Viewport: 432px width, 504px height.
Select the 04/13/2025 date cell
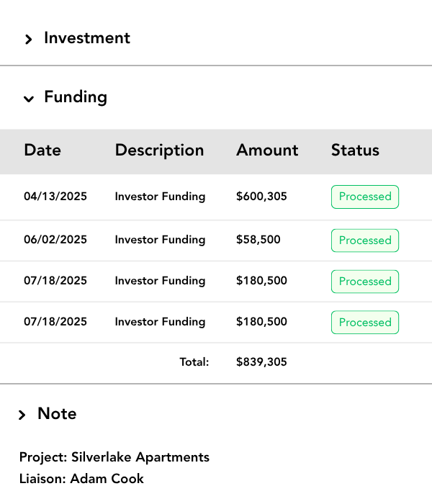point(55,197)
